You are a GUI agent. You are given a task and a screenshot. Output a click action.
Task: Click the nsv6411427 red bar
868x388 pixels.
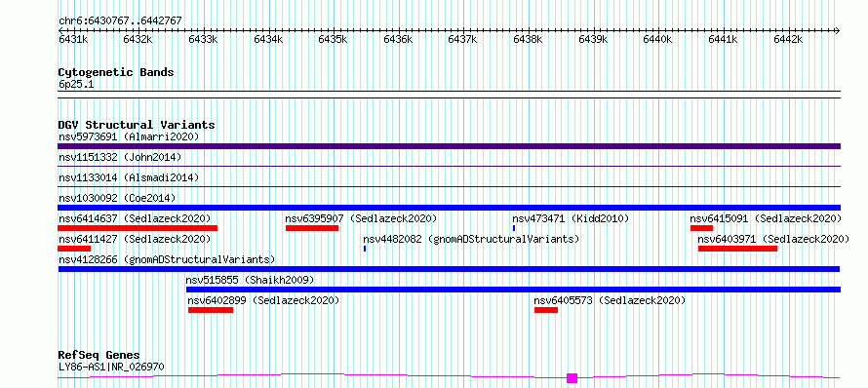tap(74, 249)
